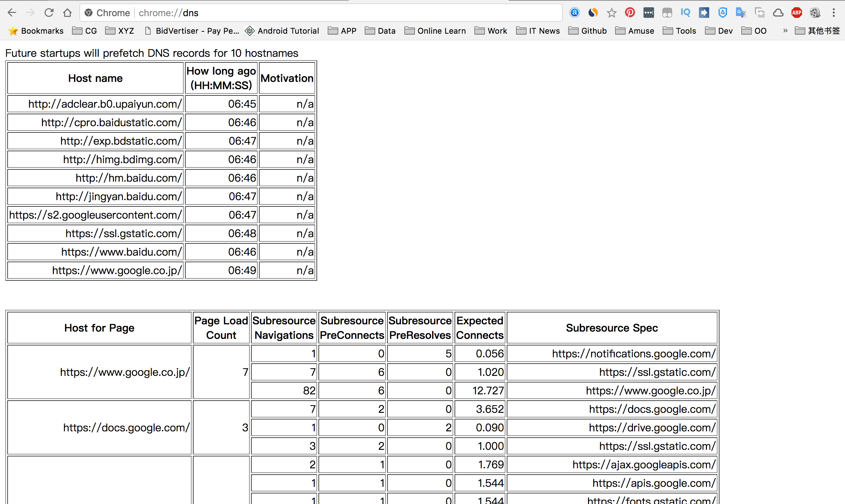Click the overlapping windows extension icon
The height and width of the screenshot is (504, 845).
(759, 13)
